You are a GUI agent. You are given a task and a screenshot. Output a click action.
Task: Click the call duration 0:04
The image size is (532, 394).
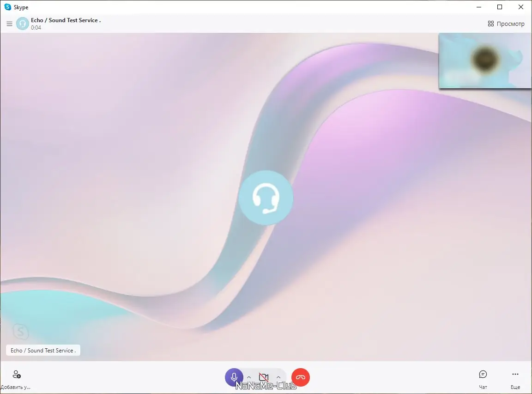point(36,28)
